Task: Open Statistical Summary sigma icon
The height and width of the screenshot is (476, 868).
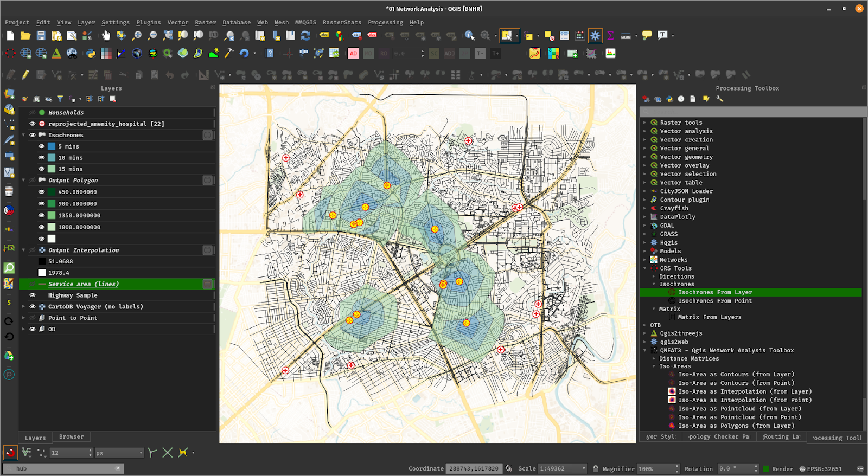Action: point(610,36)
